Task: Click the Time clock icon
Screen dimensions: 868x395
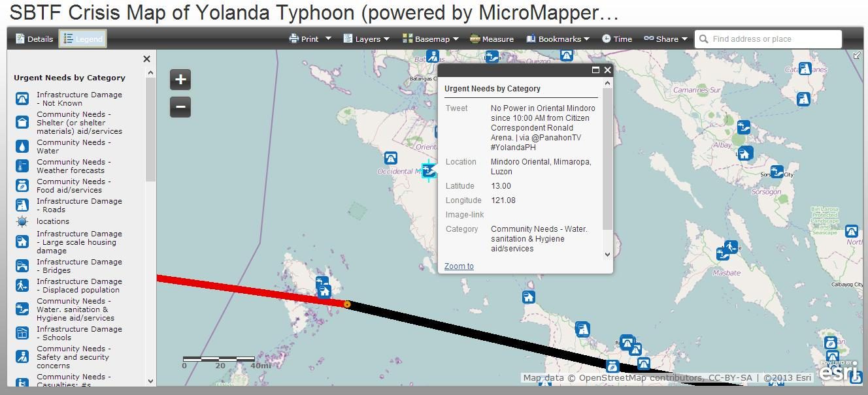Action: 606,39
